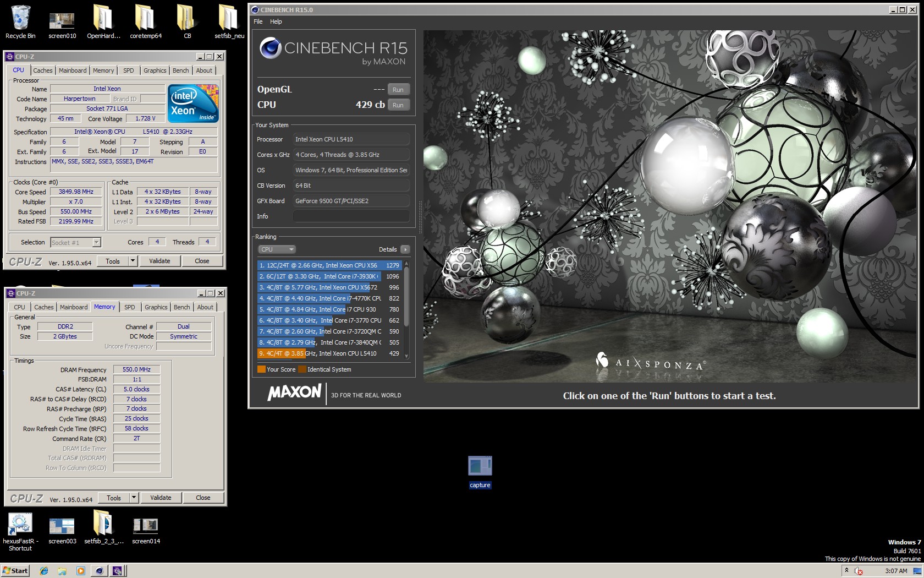Click Close in the lower CPU-Z window
Viewport: 924px width, 578px height.
pyautogui.click(x=203, y=498)
